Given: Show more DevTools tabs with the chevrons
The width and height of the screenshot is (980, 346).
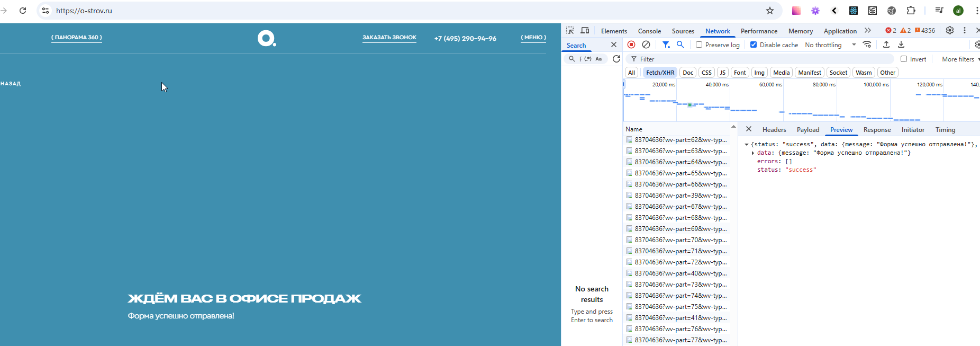Looking at the screenshot, I should click(868, 31).
